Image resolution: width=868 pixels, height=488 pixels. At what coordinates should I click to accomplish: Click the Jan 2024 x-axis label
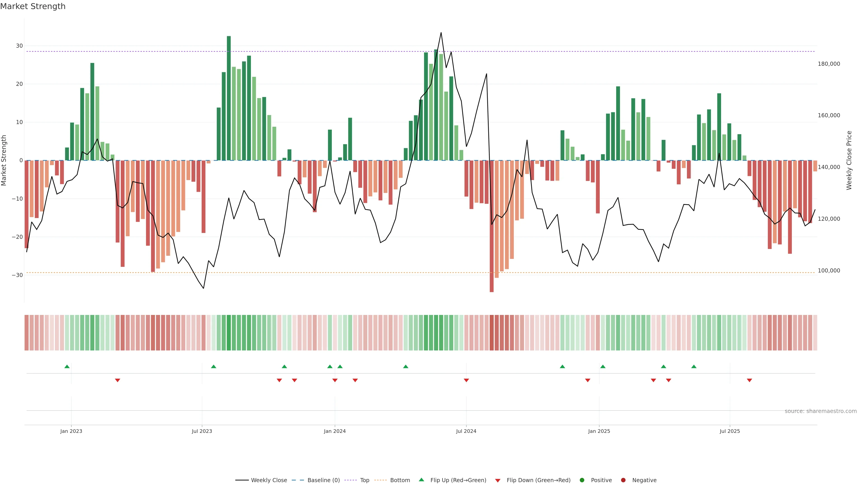(x=335, y=431)
